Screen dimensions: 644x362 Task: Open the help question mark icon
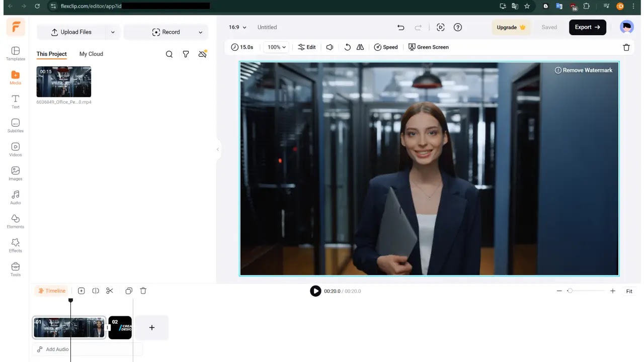pos(458,27)
